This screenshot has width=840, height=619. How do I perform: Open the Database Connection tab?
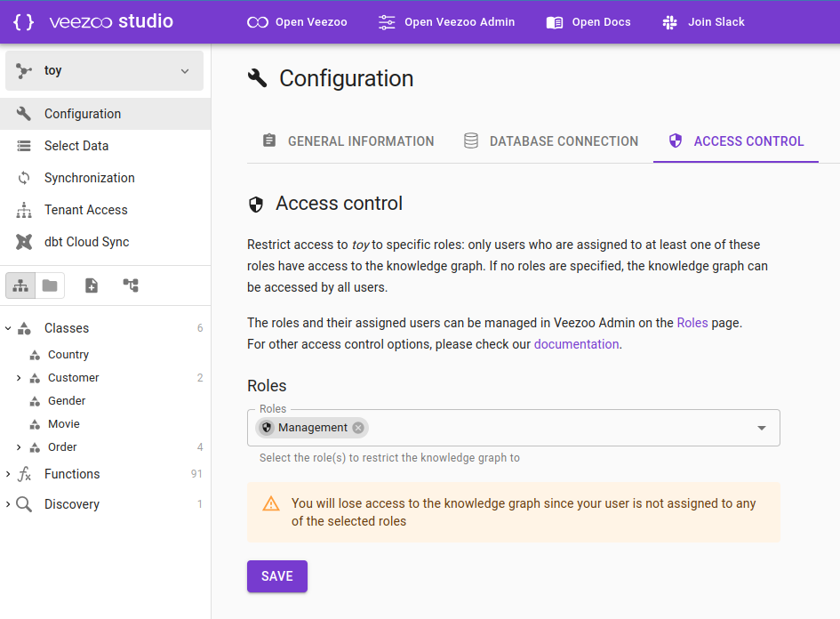coord(551,141)
